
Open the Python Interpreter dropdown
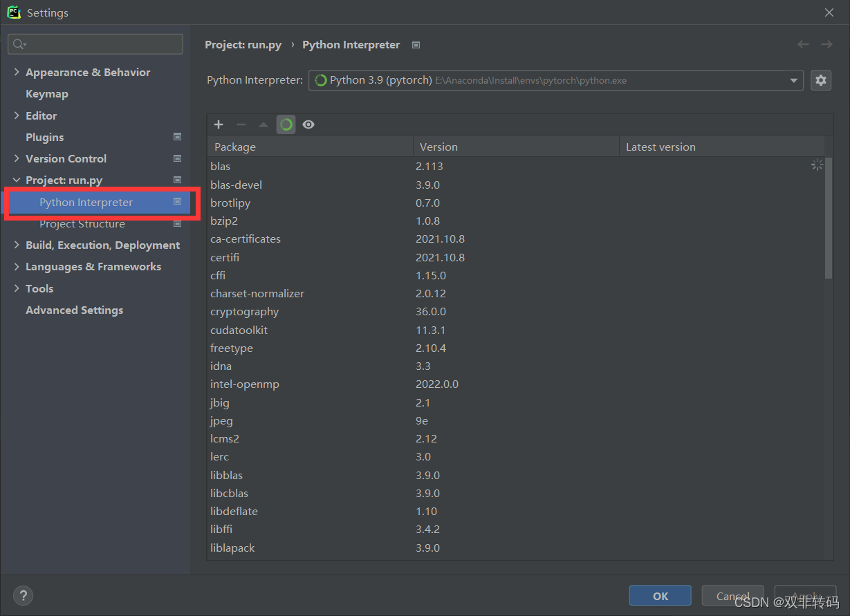[x=556, y=80]
